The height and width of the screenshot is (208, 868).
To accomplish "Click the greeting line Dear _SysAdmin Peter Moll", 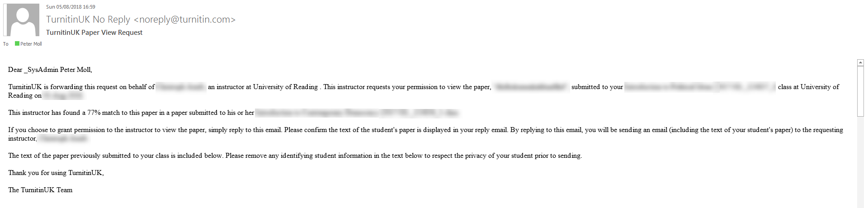I will click(x=50, y=70).
